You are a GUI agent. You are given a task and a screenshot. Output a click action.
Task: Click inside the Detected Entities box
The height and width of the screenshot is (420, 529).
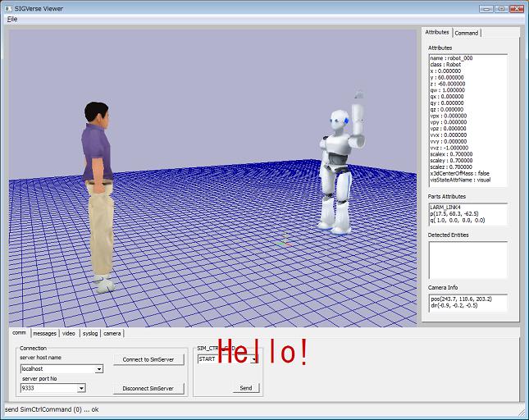coord(467,259)
